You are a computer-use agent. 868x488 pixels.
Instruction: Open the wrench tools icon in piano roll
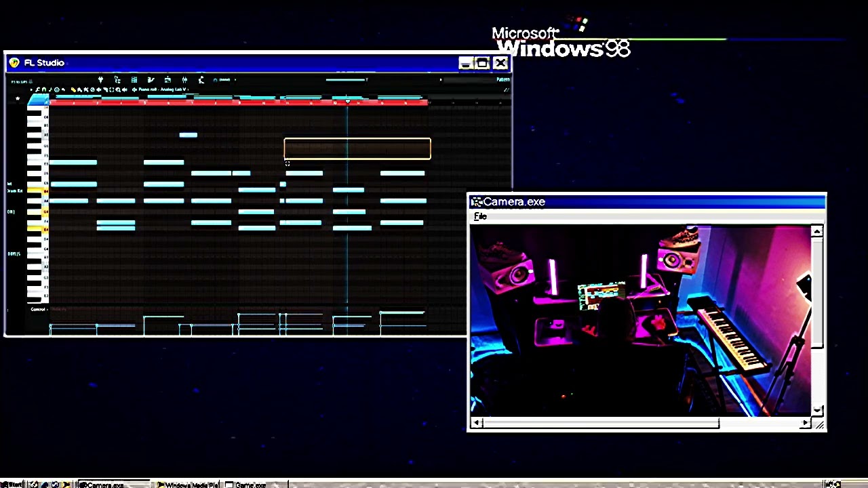pyautogui.click(x=37, y=89)
